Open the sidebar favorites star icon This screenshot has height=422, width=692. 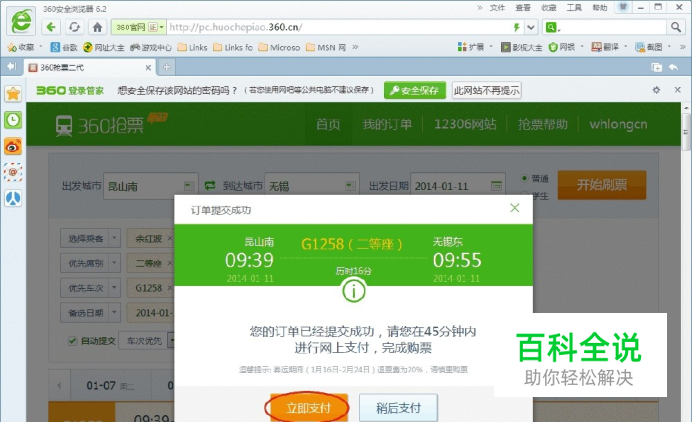coord(13,94)
